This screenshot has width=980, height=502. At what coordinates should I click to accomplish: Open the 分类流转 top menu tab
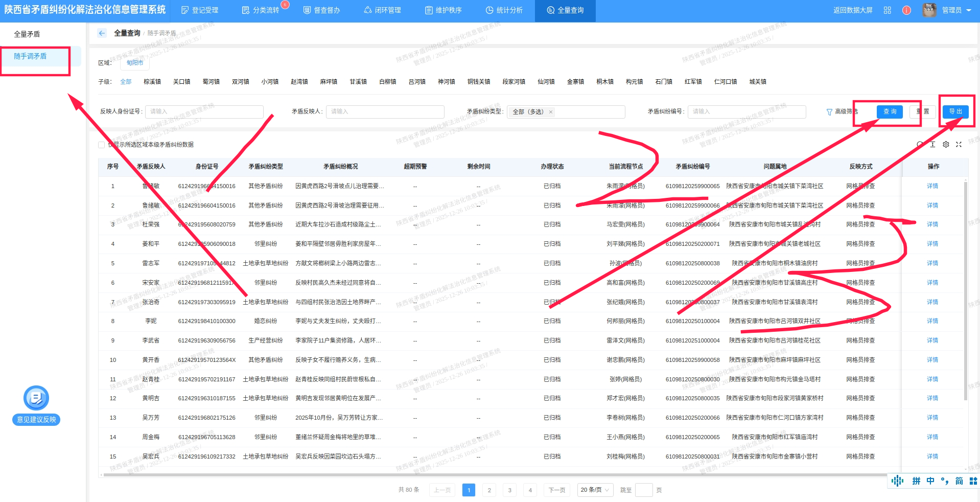coord(261,10)
